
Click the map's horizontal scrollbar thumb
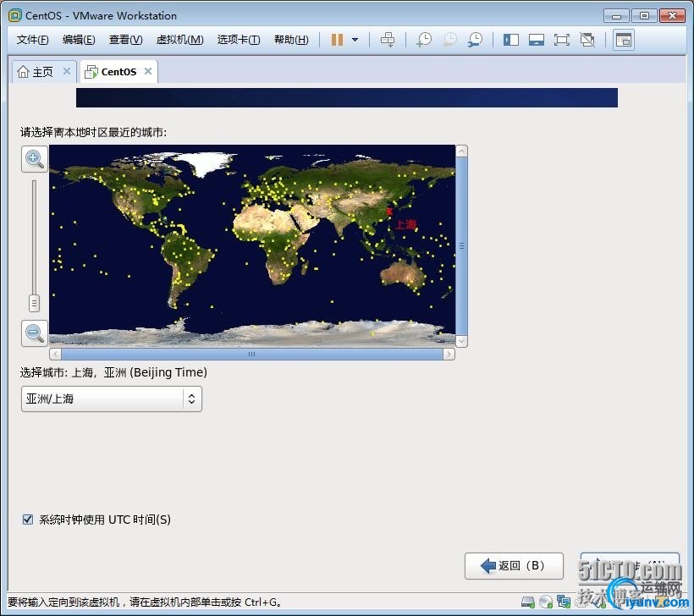click(252, 354)
